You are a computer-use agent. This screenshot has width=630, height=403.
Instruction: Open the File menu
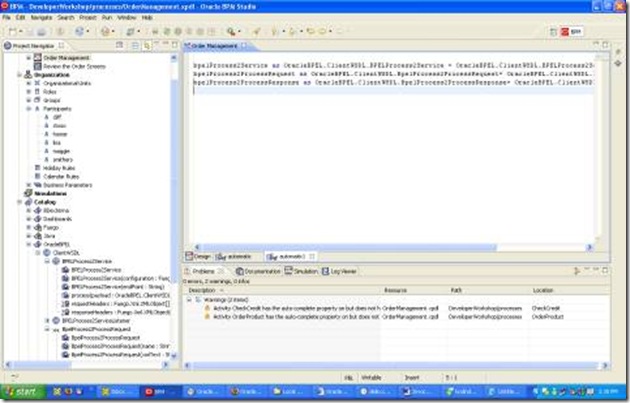6,18
